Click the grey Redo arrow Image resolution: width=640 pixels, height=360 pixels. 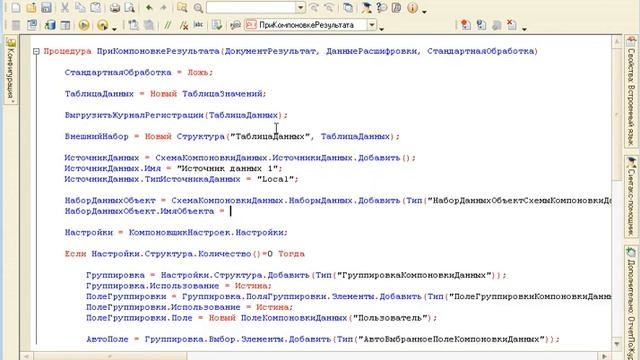(x=164, y=7)
